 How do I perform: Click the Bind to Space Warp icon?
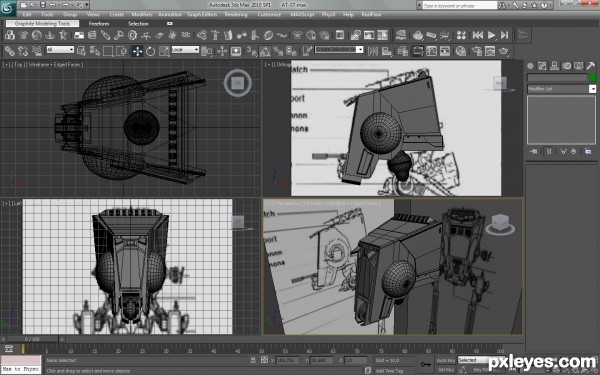coord(37,51)
